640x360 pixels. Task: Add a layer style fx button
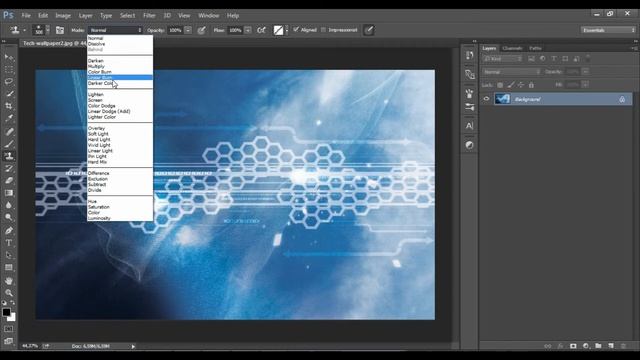pyautogui.click(x=560, y=346)
